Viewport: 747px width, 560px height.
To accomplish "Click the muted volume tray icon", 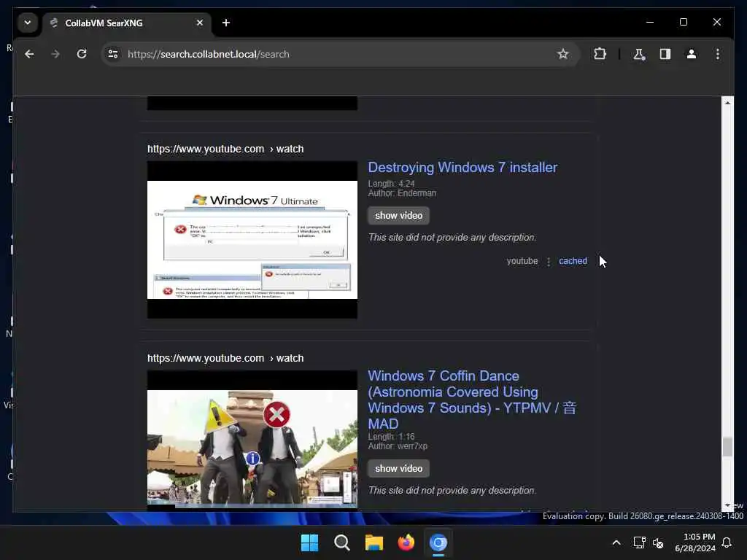I will click(658, 542).
